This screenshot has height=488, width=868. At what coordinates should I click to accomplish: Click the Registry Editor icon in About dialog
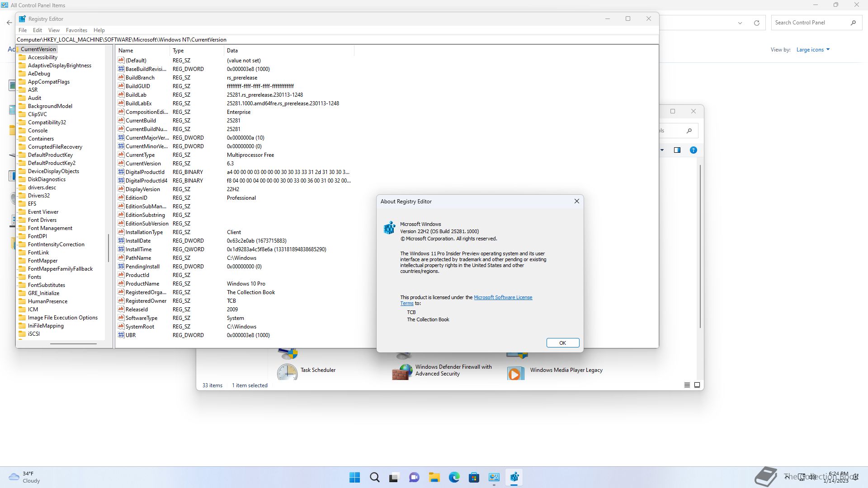click(389, 228)
